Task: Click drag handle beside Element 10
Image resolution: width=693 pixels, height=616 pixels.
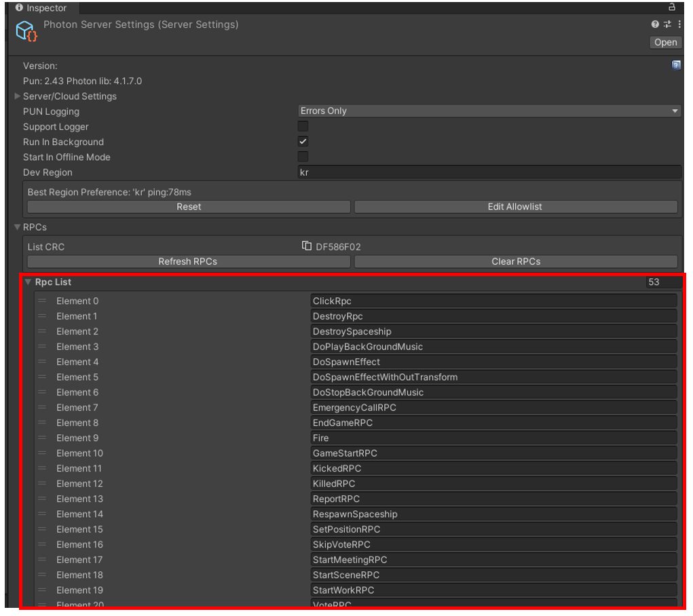Action: [42, 453]
